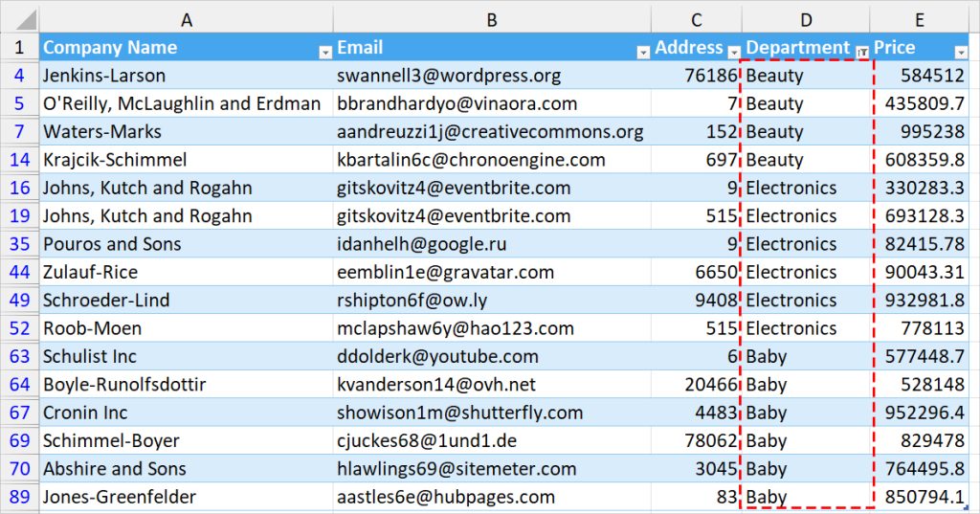Open the Address column filter dropdown
Image resolution: width=980 pixels, height=514 pixels.
tap(734, 53)
